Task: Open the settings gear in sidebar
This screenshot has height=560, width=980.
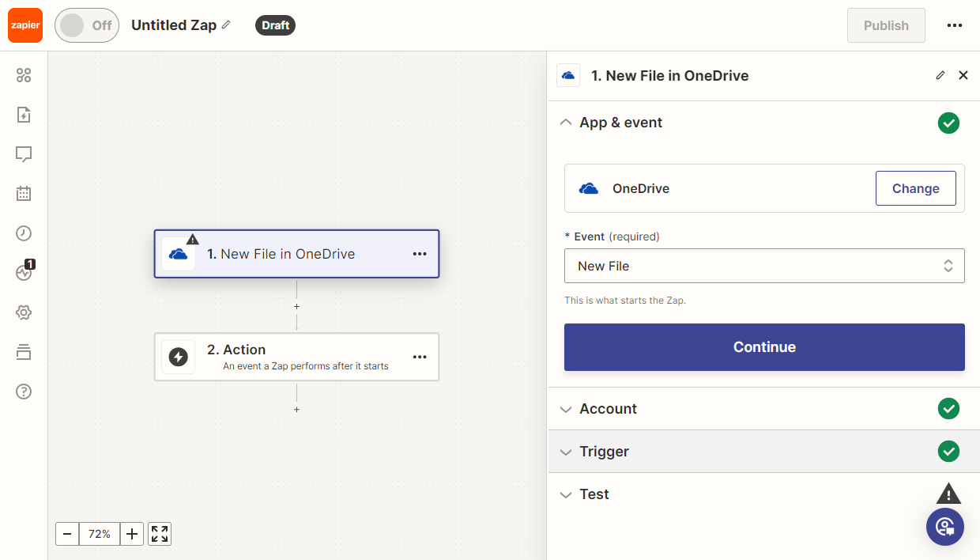Action: pyautogui.click(x=24, y=312)
